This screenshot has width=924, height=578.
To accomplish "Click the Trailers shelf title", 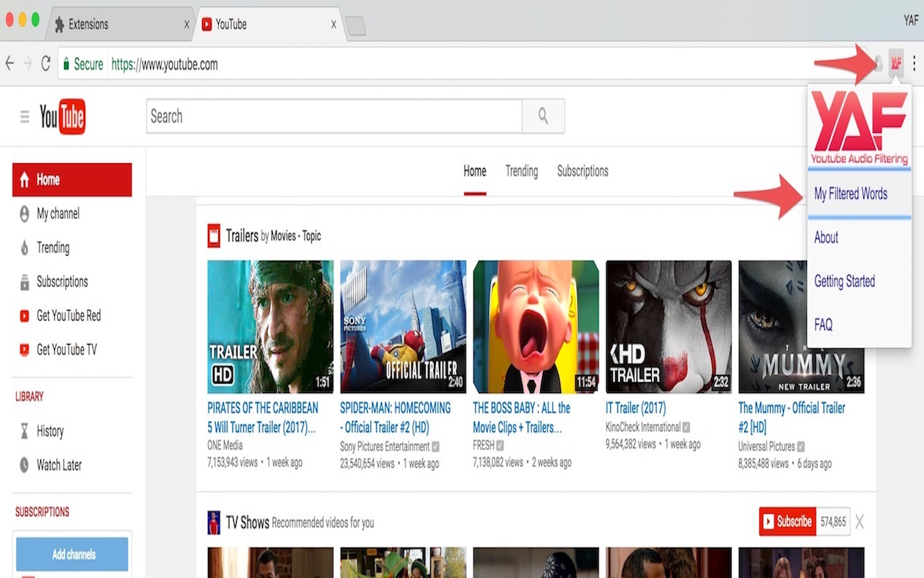I will 242,236.
